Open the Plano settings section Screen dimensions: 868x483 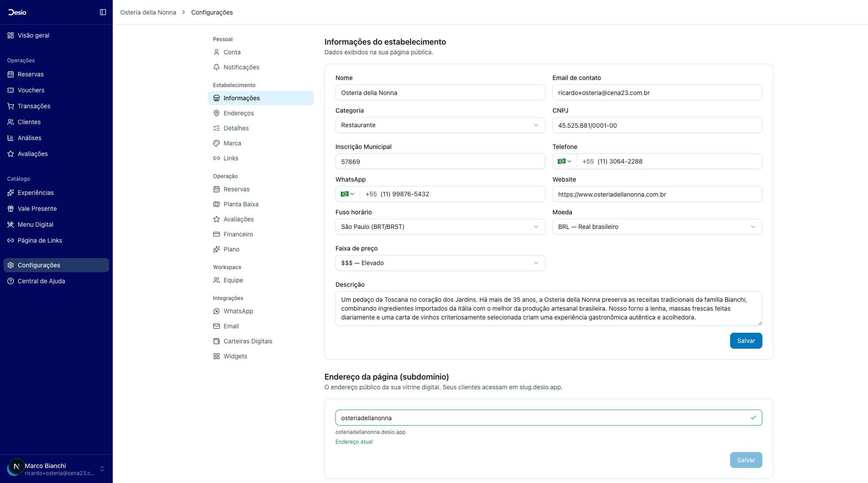coord(261,249)
